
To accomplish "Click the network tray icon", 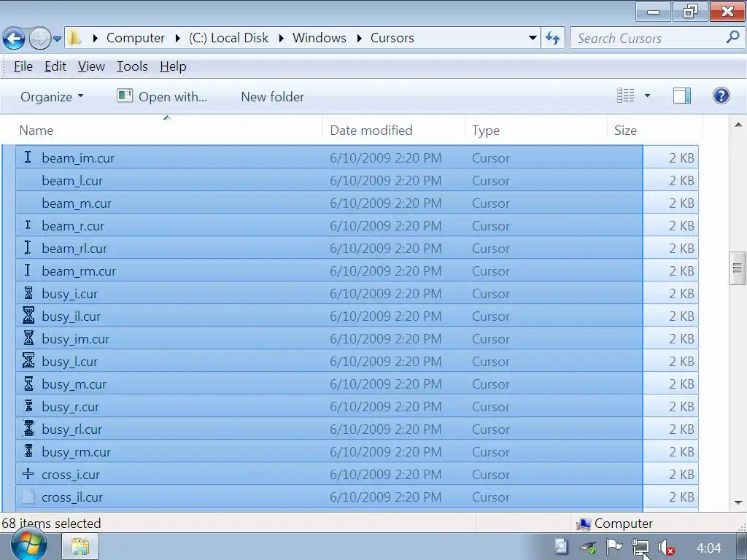I will [x=640, y=548].
